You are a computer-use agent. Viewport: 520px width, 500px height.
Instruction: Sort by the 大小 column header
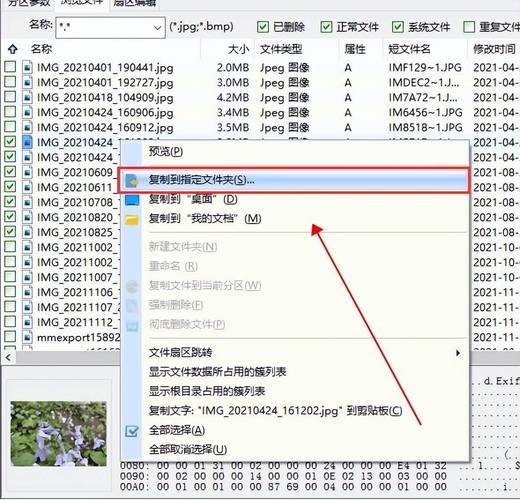pyautogui.click(x=239, y=49)
